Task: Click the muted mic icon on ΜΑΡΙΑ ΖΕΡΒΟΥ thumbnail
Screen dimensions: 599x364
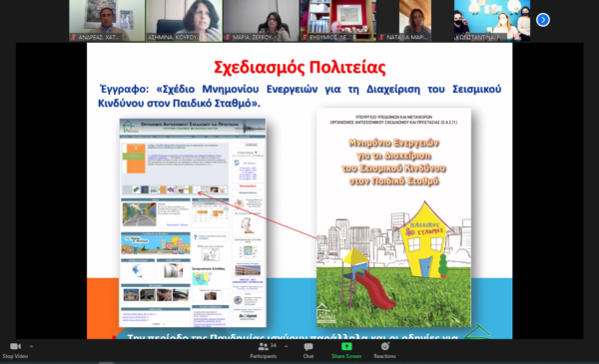Action: (x=228, y=37)
